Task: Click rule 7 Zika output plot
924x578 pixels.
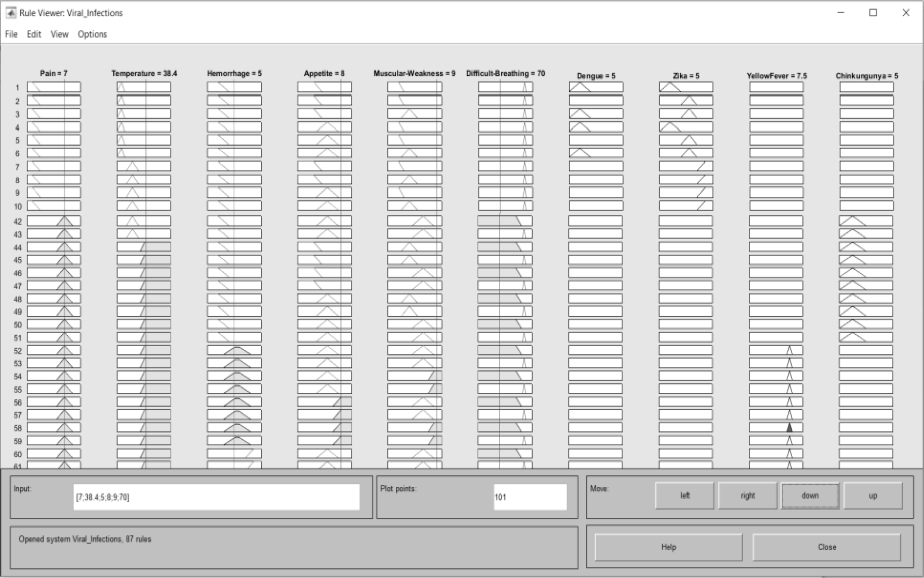Action: pos(686,167)
